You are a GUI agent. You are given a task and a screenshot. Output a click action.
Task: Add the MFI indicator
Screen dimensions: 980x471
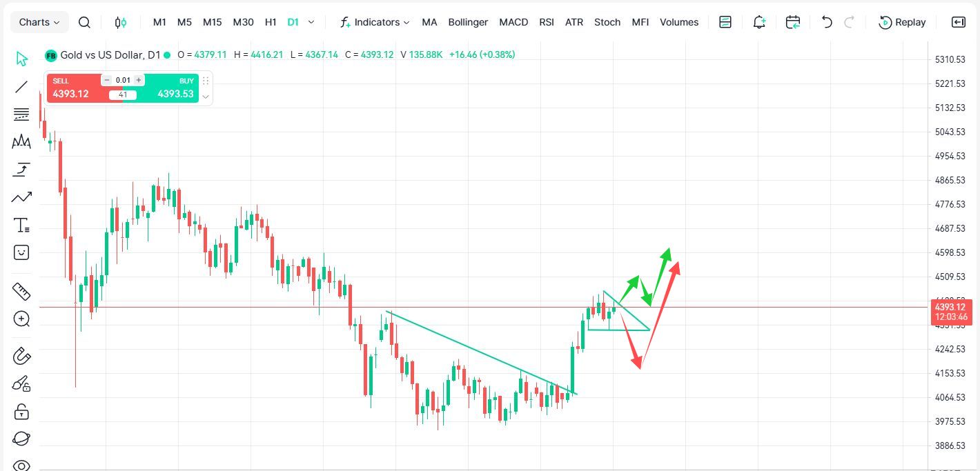(640, 22)
